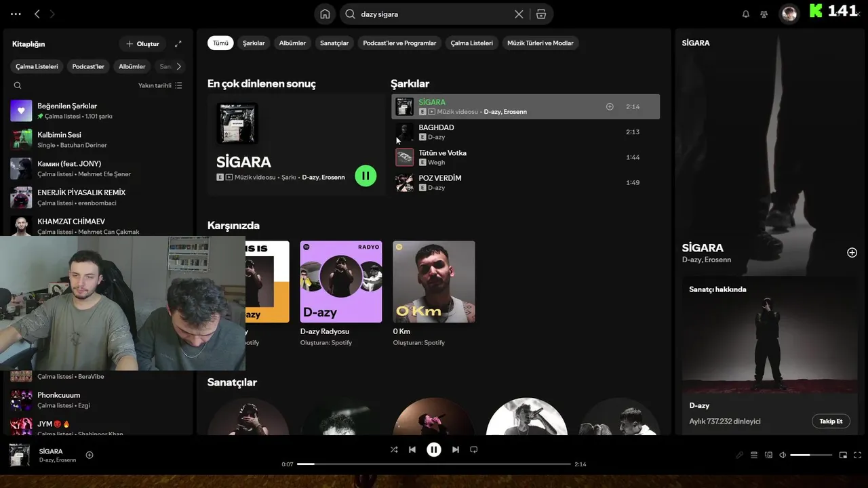This screenshot has width=868, height=488.
Task: Toggle repeat mode
Action: coord(474,449)
